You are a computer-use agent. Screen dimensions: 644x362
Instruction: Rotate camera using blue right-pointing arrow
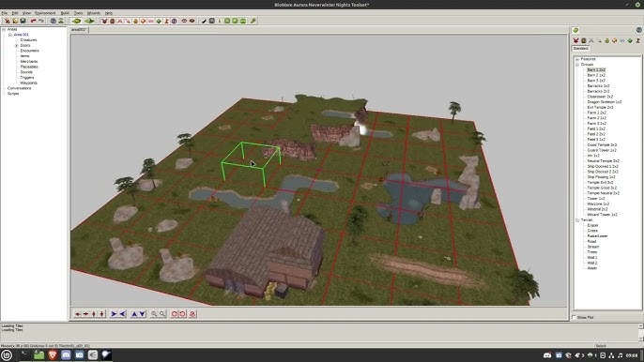point(114,314)
